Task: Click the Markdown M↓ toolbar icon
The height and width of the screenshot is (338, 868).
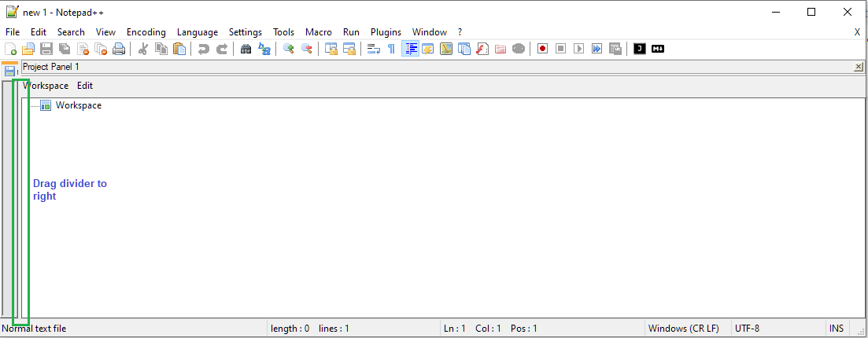Action: click(658, 49)
